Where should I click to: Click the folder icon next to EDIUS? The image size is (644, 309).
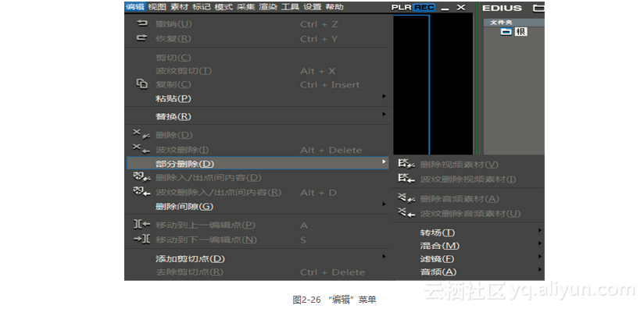pos(538,8)
